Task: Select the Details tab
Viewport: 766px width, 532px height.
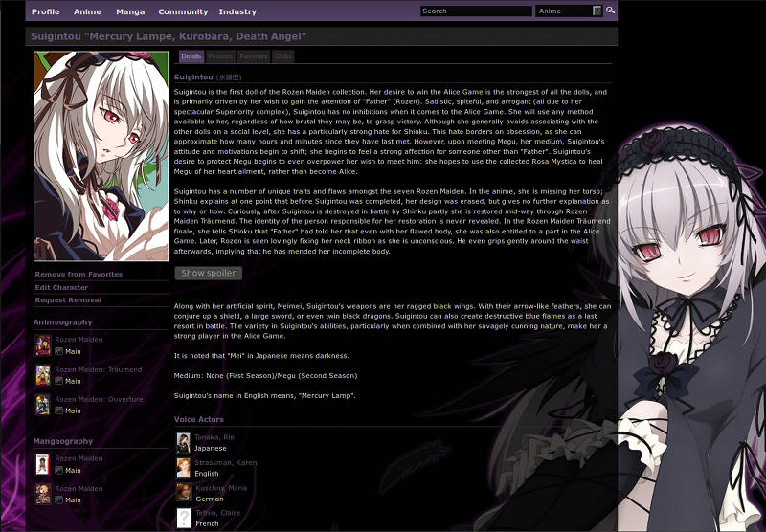Action: point(191,56)
